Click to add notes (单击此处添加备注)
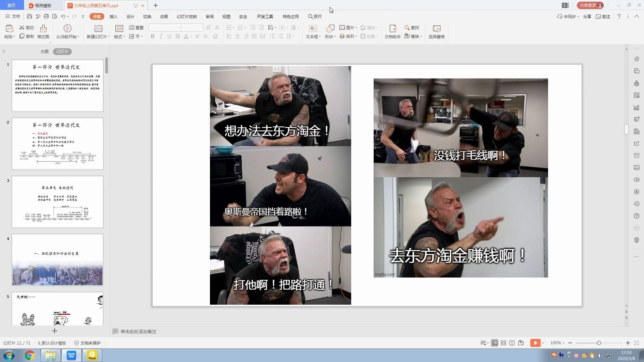 139,331
